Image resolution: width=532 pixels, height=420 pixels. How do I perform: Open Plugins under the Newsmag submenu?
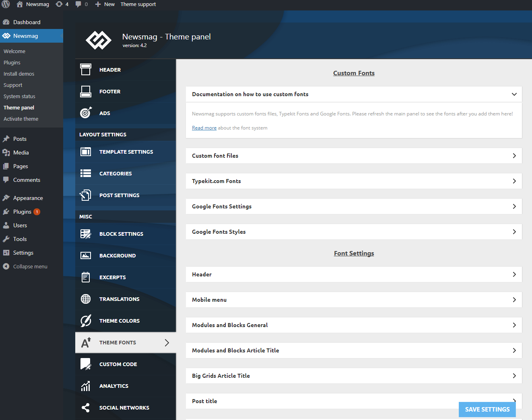(x=12, y=62)
